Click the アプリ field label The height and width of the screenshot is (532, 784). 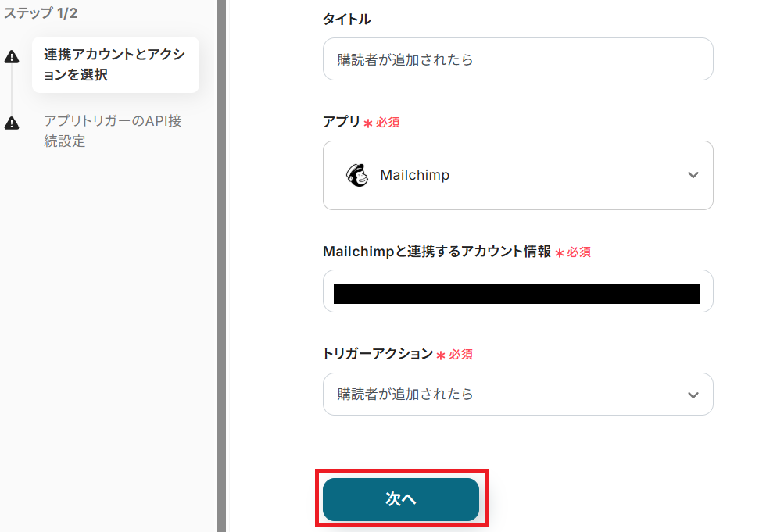[x=342, y=122]
